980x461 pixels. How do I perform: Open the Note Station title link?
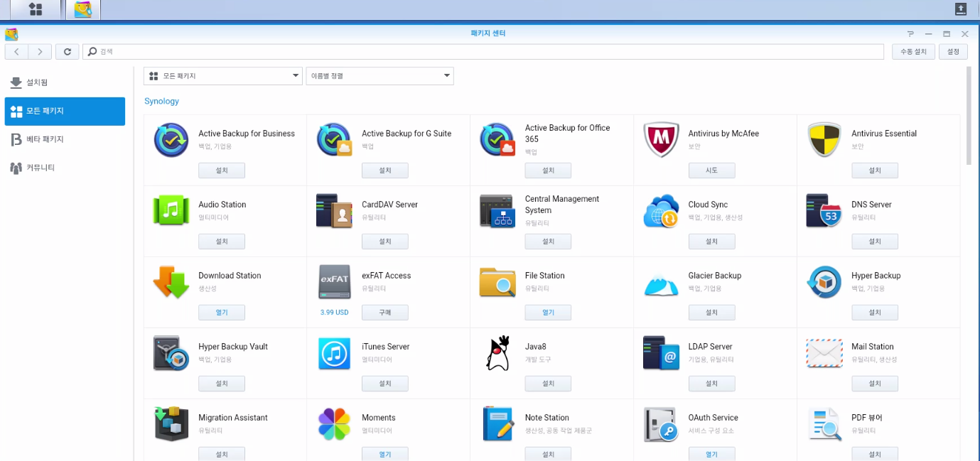point(547,418)
